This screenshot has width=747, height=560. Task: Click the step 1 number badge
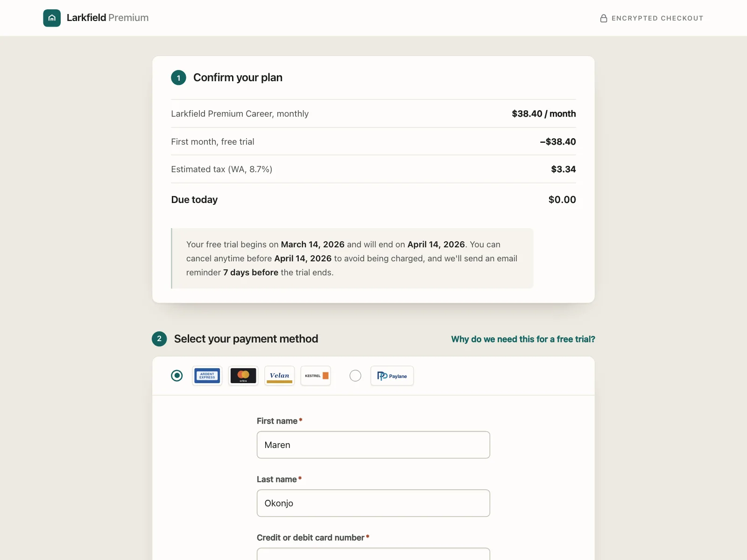[178, 77]
